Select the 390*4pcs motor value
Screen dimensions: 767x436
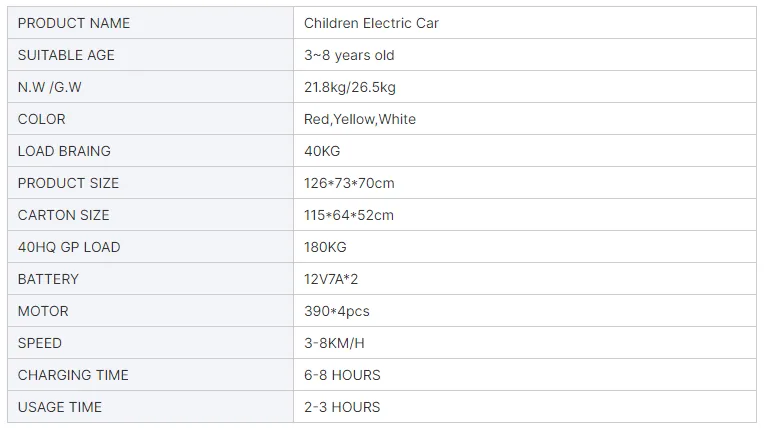[337, 311]
